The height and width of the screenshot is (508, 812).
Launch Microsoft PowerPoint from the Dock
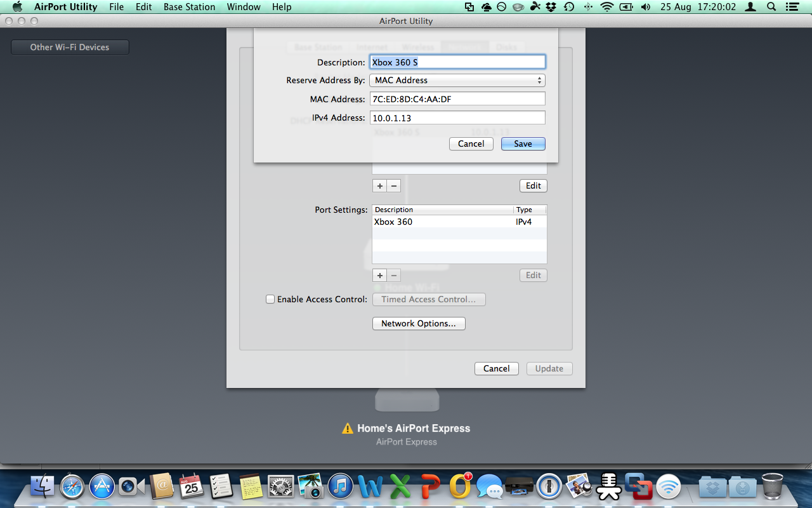point(430,487)
